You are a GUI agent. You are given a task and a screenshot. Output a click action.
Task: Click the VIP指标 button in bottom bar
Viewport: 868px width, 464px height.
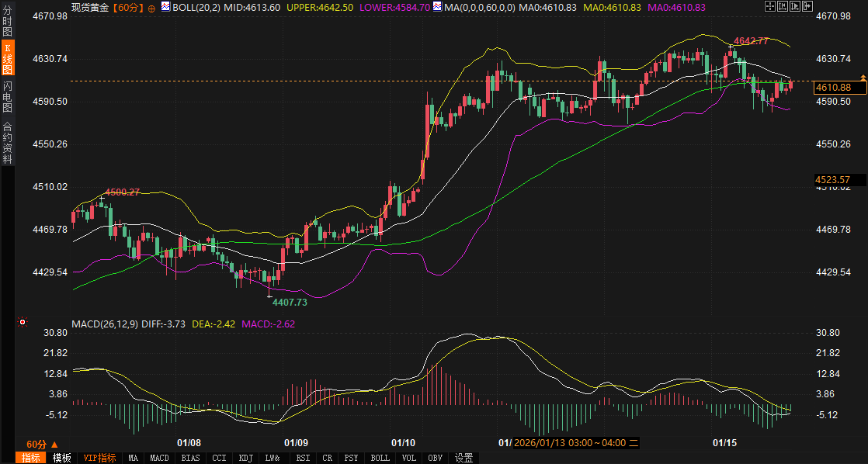pos(99,458)
